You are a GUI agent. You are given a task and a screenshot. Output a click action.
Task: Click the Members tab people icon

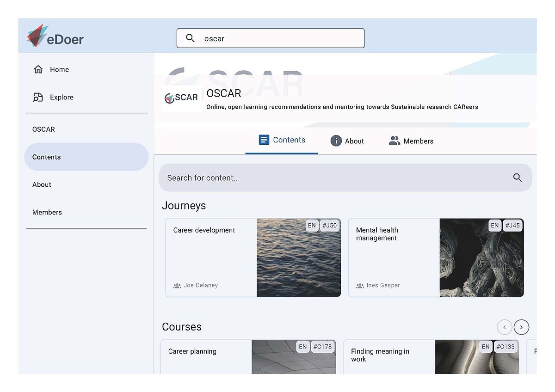(395, 141)
